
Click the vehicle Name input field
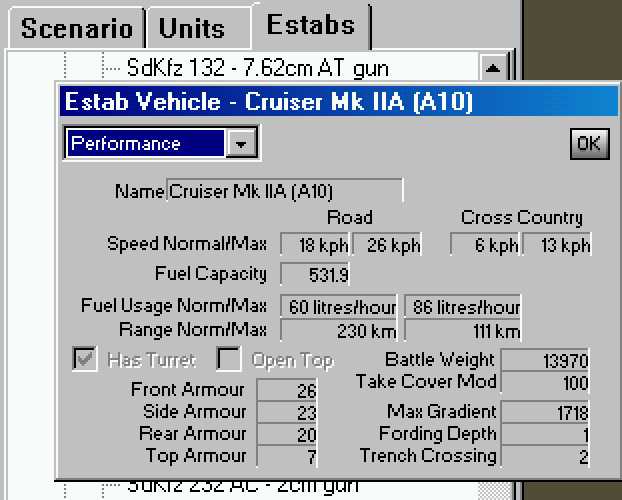click(x=284, y=191)
